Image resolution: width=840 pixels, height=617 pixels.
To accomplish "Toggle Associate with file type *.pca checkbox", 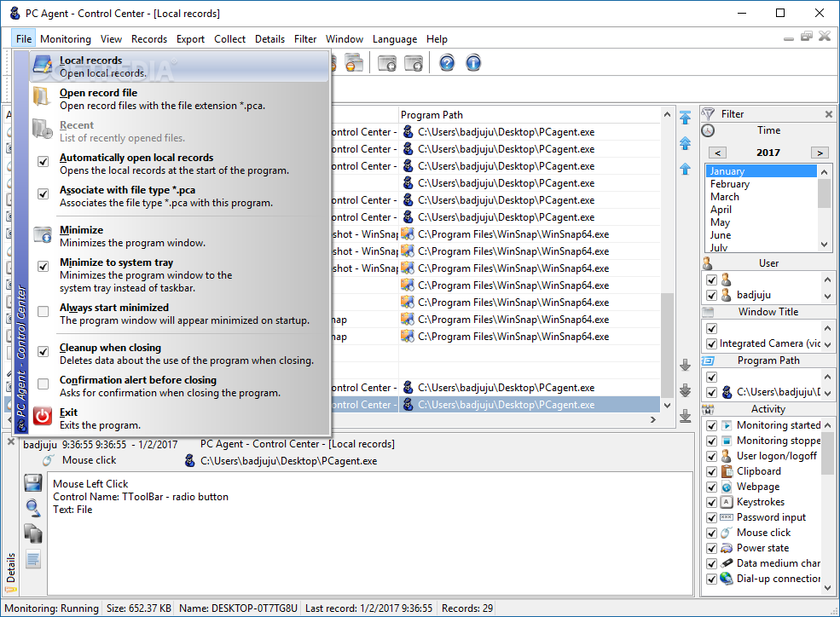I will 43,193.
